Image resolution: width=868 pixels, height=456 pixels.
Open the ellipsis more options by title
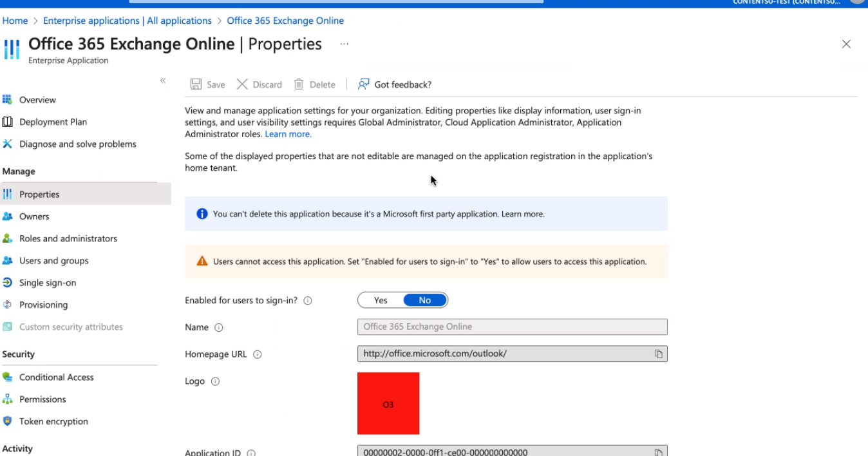pos(344,44)
